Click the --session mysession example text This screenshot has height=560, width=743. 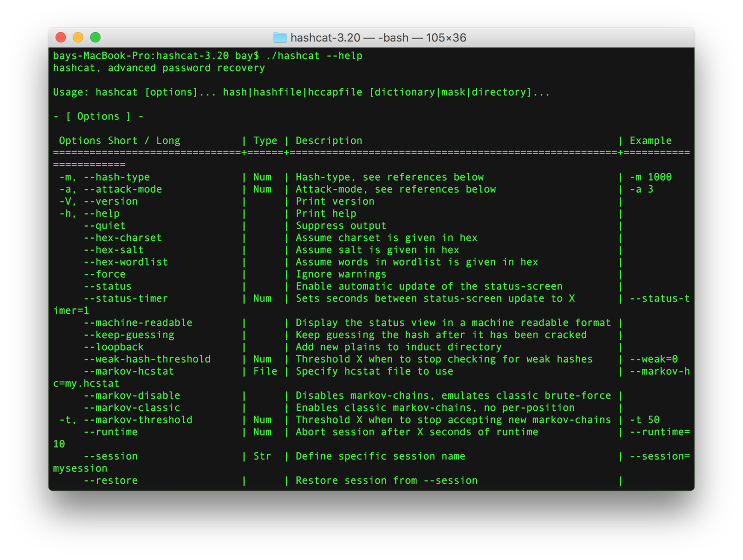click(659, 456)
